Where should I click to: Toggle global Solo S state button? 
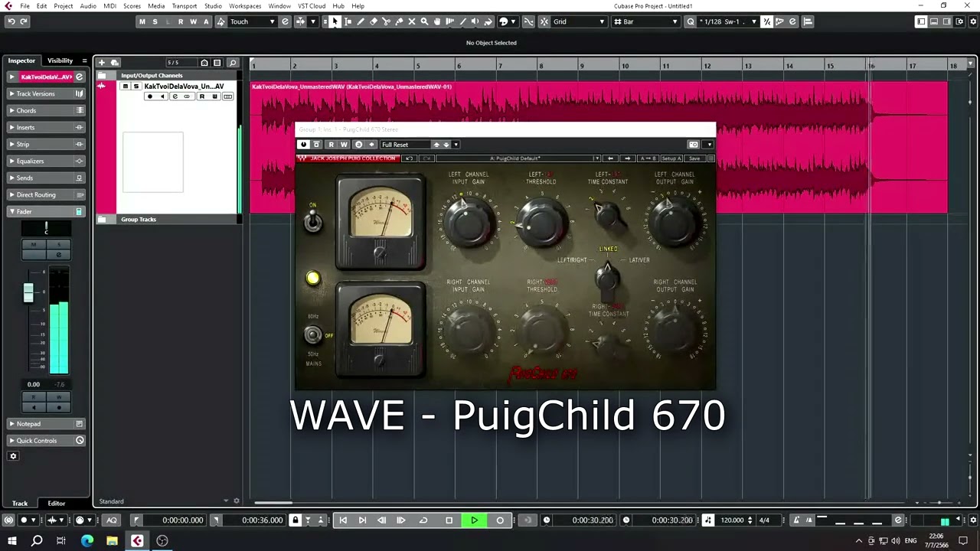(155, 21)
